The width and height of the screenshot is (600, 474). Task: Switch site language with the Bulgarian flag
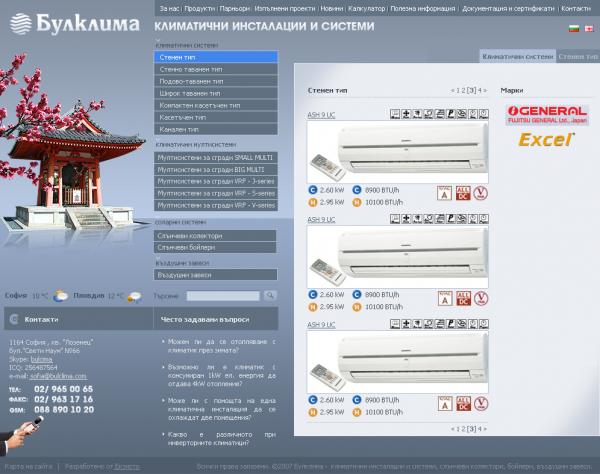coord(574,29)
